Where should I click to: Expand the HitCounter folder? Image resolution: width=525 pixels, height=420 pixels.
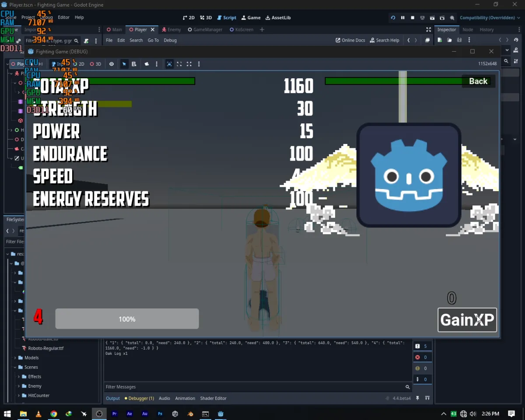(x=19, y=395)
